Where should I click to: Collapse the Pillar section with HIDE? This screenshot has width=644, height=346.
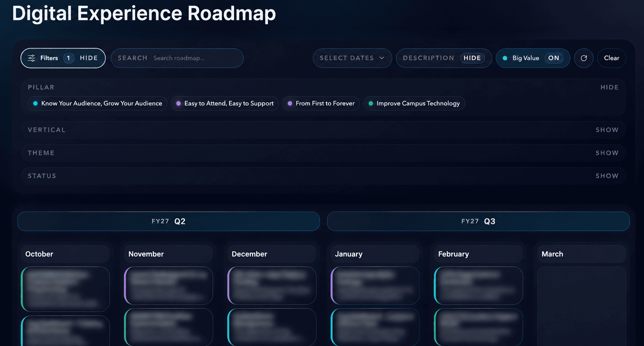[x=609, y=87]
